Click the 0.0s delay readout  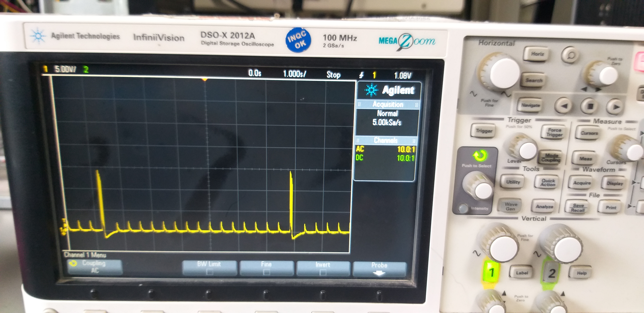click(254, 73)
